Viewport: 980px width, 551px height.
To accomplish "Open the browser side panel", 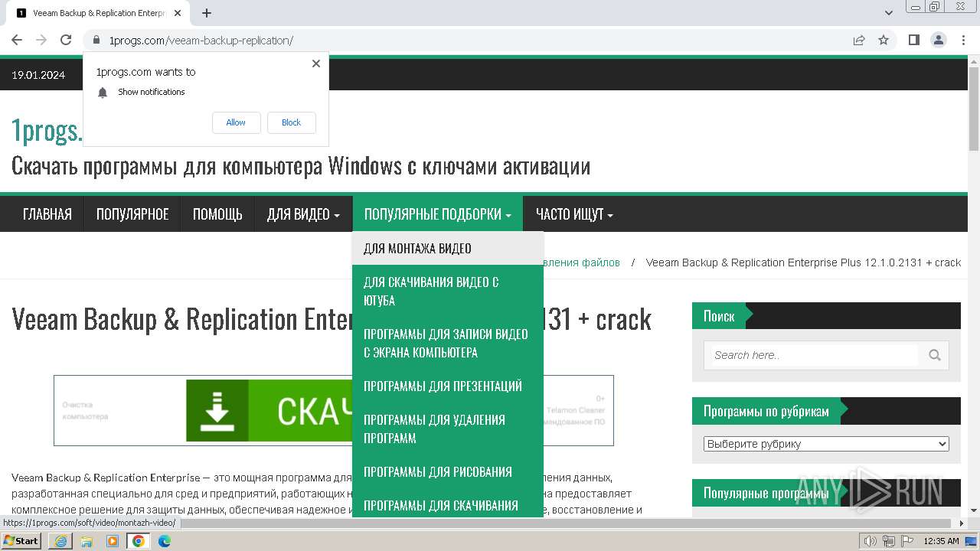I will 913,40.
